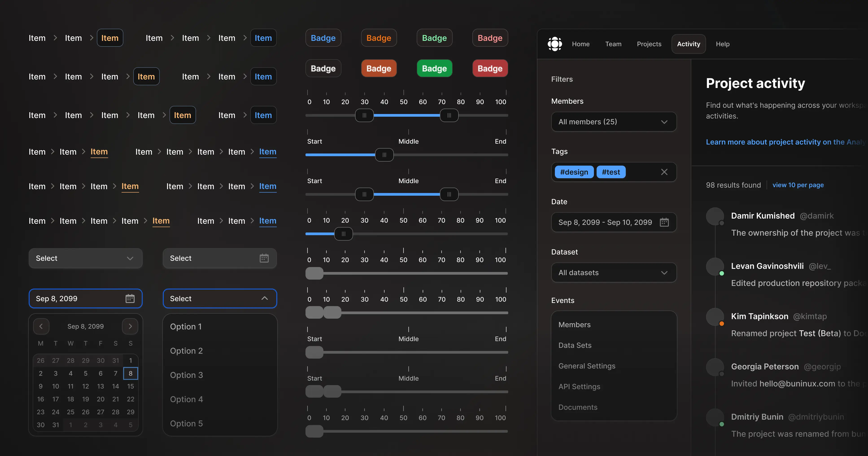The height and width of the screenshot is (456, 868).
Task: Click the previous month arrow in the calendar
Action: (41, 326)
